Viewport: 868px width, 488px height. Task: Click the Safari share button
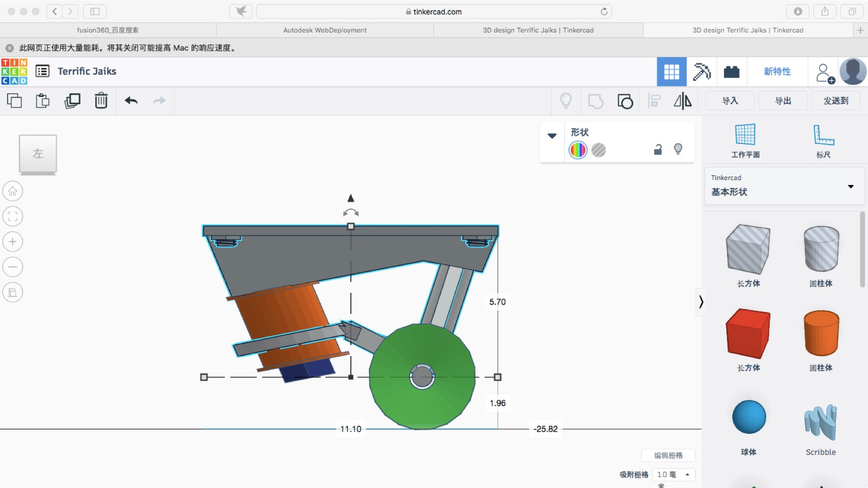(x=825, y=12)
